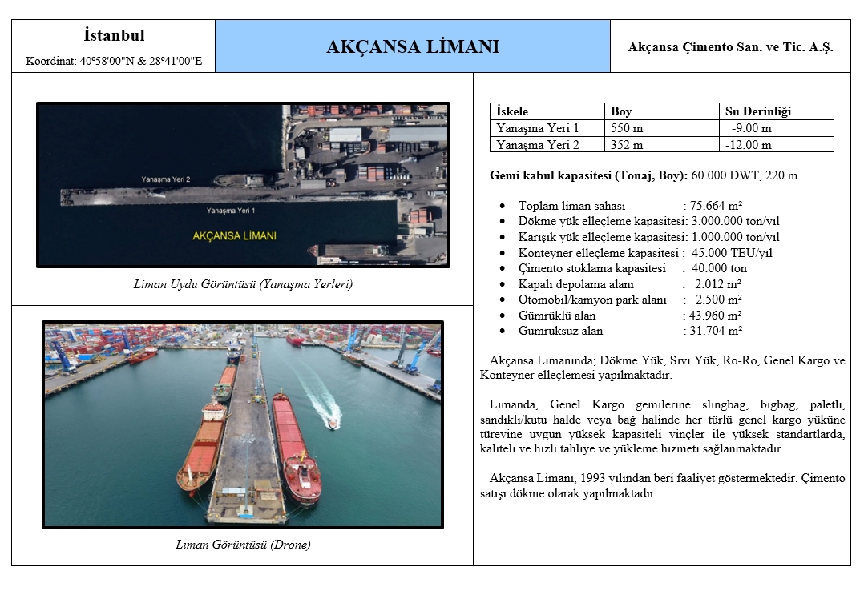Image resolution: width=868 pixels, height=591 pixels.
Task: Open the port satellite image
Action: [243, 185]
